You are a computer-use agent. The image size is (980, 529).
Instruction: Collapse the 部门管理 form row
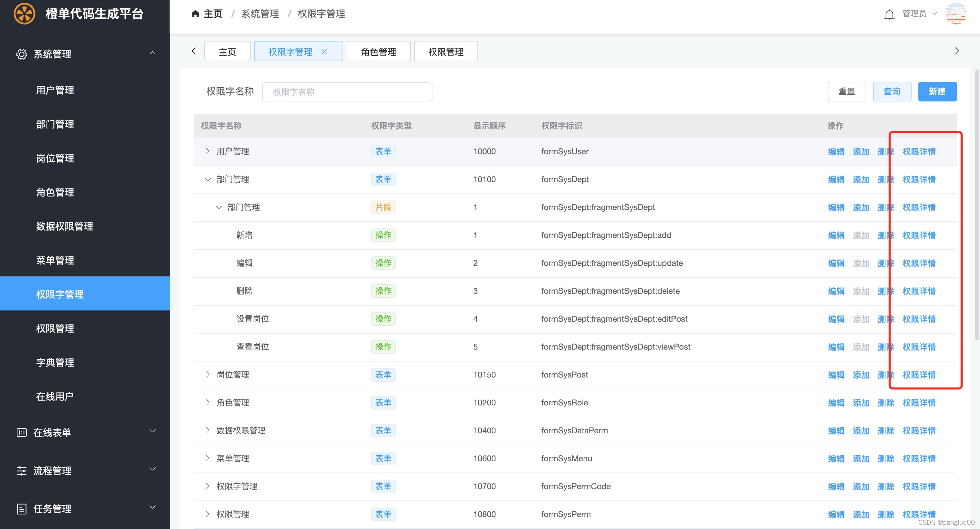[x=208, y=179]
